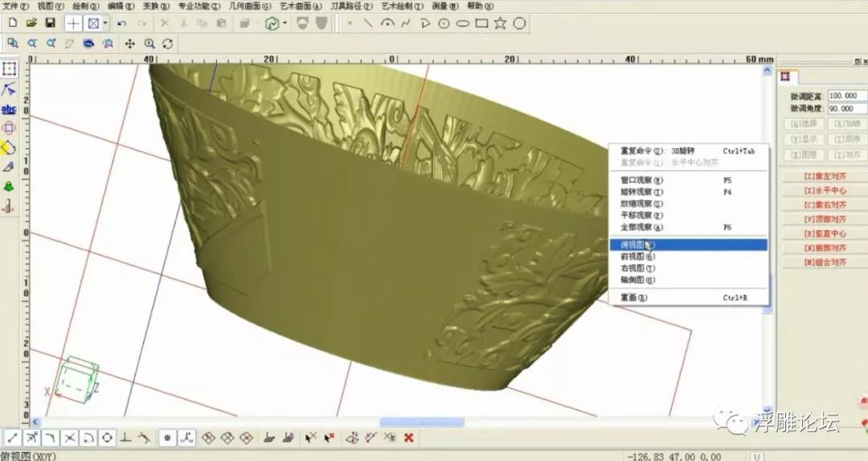Image resolution: width=868 pixels, height=461 pixels.
Task: Pick the rectangle drawing tool
Action: pos(481,23)
